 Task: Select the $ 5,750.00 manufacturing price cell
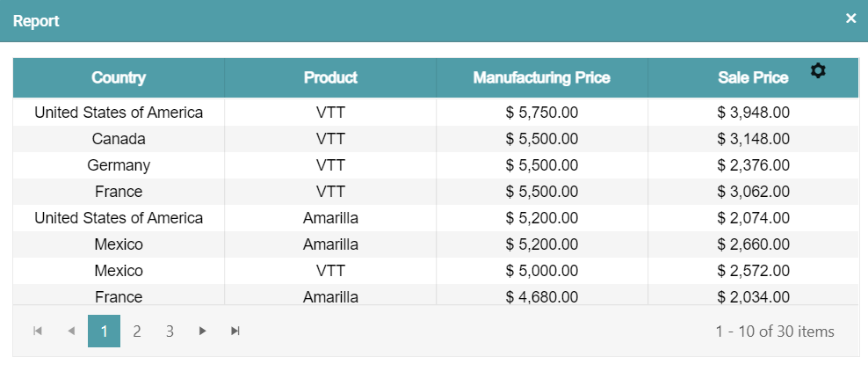tap(542, 113)
